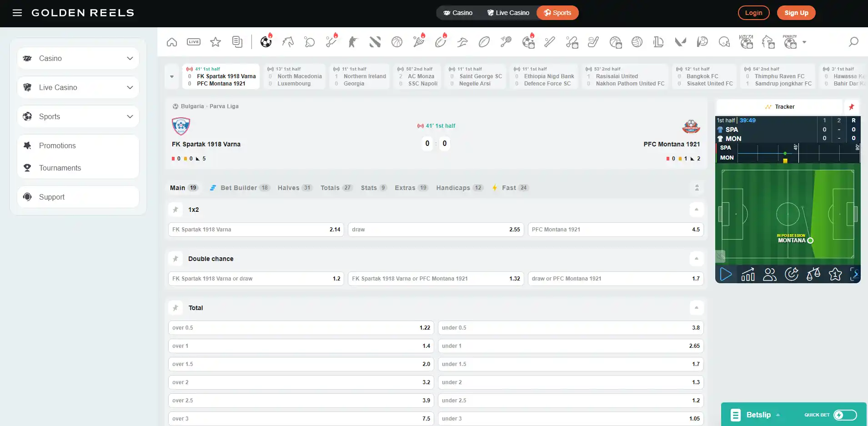Select North Macedonia vs Luxembourg match card
Viewport: 868px width, 426px height.
[295, 76]
